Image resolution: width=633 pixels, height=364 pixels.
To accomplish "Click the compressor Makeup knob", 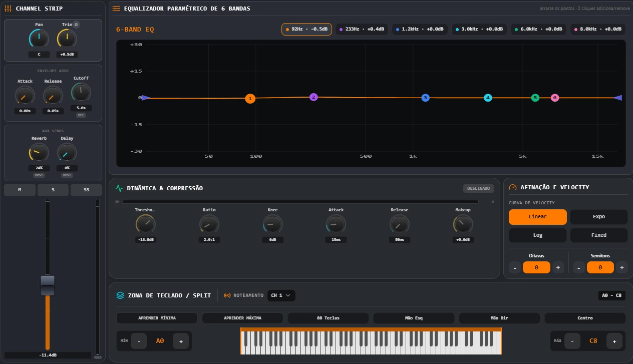I will 463,225.
